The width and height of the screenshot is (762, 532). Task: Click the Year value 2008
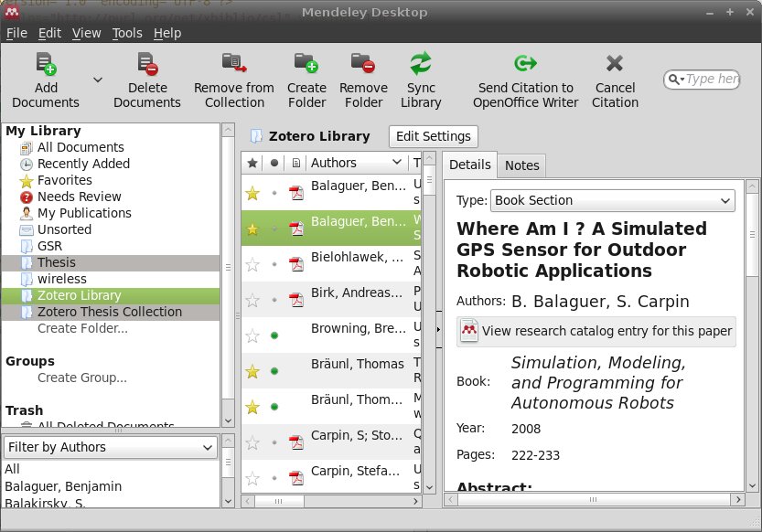pyautogui.click(x=526, y=429)
